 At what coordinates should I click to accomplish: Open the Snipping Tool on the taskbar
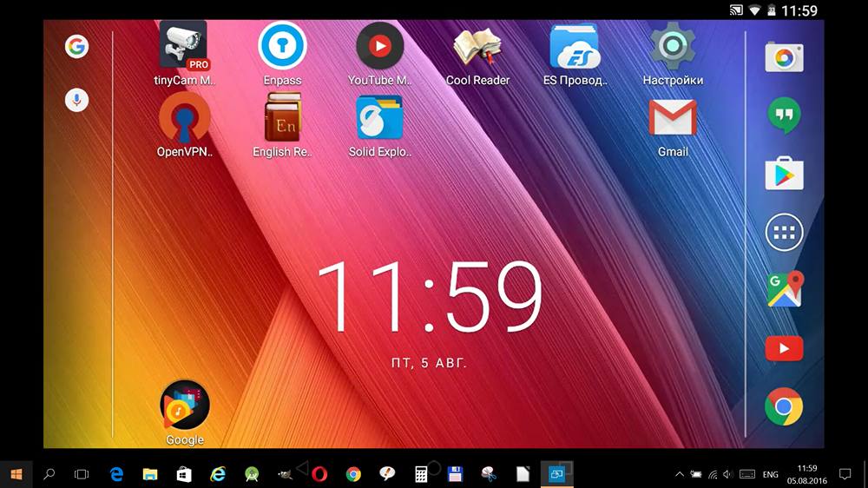pyautogui.click(x=489, y=474)
